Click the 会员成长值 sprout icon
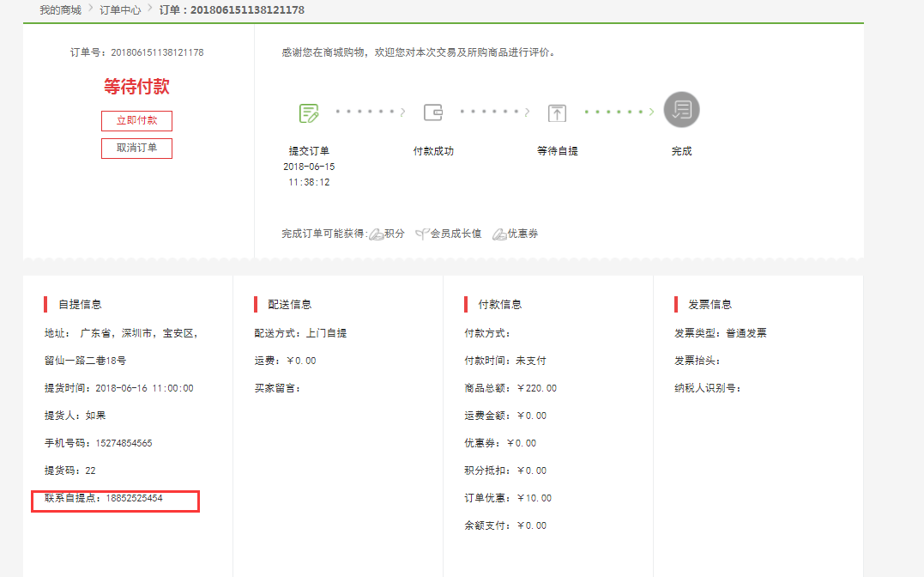Image resolution: width=924 pixels, height=577 pixels. click(x=421, y=234)
